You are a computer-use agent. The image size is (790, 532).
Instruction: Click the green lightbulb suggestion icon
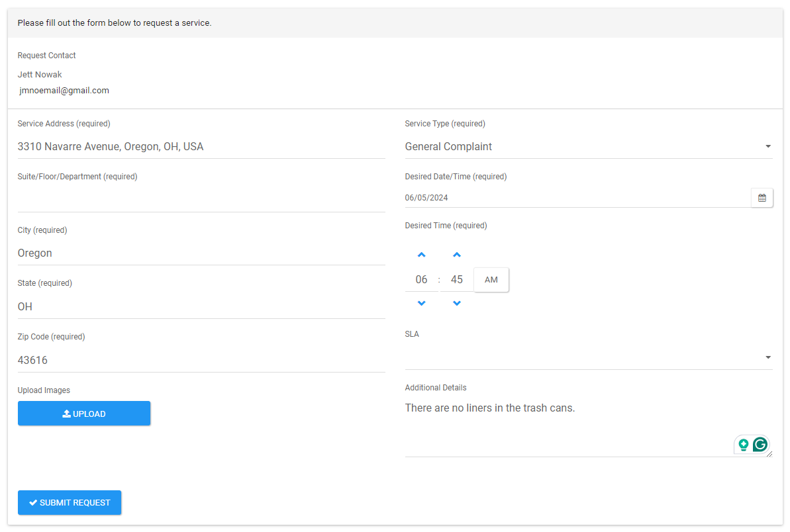point(744,445)
